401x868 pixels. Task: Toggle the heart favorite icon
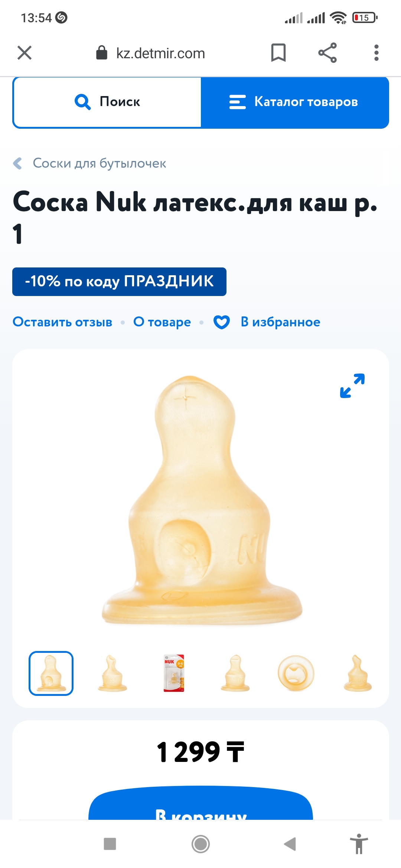click(x=222, y=322)
